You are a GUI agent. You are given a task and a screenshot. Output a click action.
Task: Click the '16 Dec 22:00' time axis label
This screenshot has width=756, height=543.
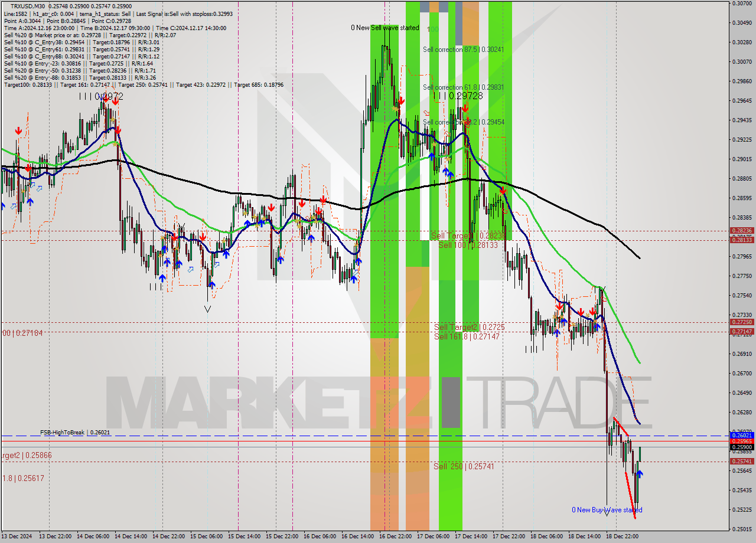click(x=395, y=537)
